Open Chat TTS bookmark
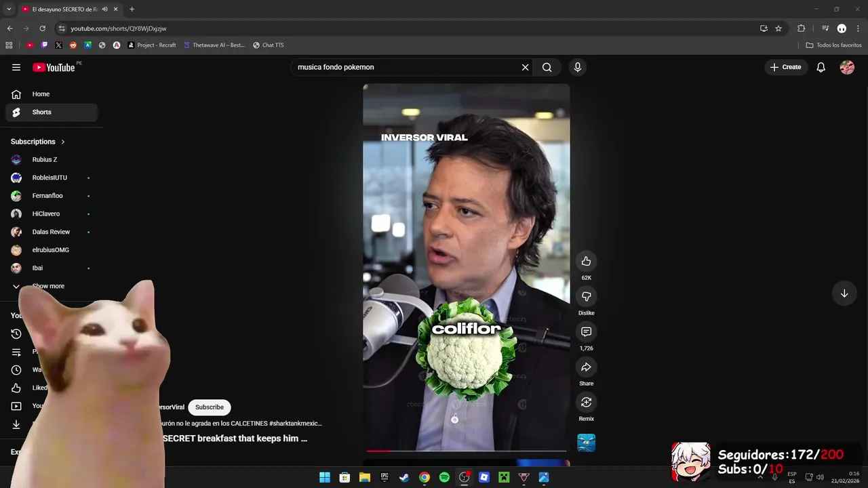This screenshot has width=868, height=488. [269, 45]
